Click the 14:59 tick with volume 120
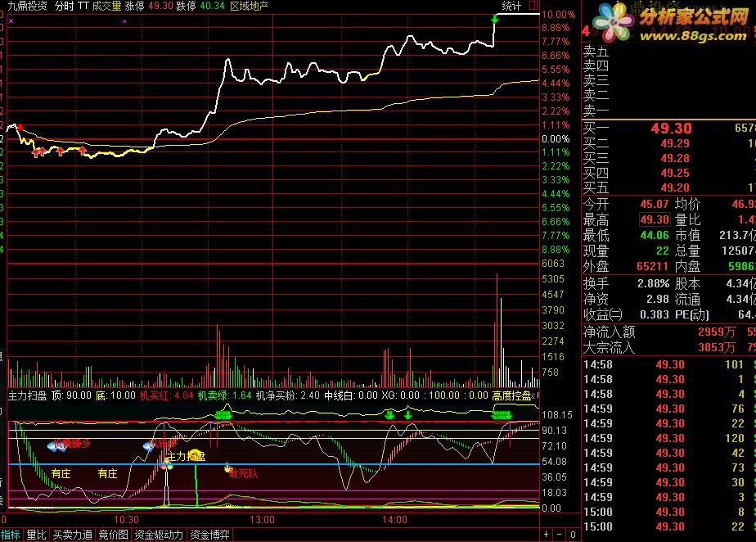756x542 pixels. (669, 438)
